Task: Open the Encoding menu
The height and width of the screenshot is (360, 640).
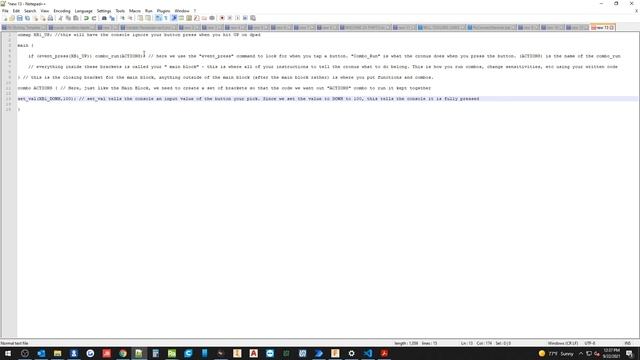Action: coord(62,11)
